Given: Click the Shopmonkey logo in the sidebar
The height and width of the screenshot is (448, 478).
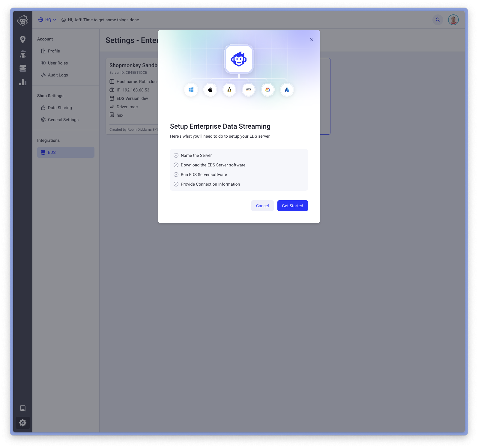Looking at the screenshot, I should [x=23, y=20].
